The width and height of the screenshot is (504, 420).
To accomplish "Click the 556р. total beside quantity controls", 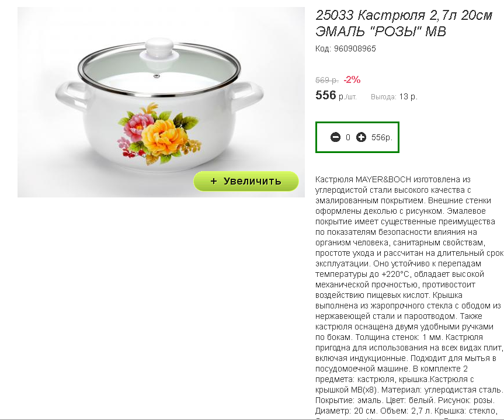I will click(x=381, y=137).
